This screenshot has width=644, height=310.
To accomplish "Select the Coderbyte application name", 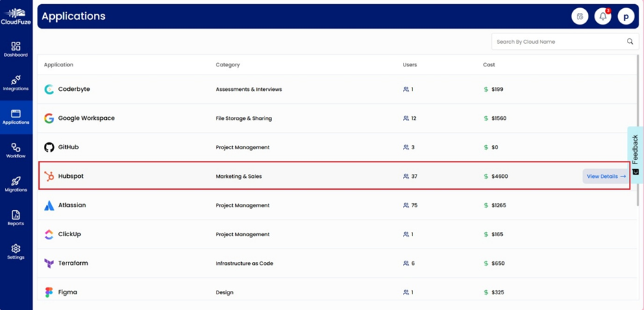I will pyautogui.click(x=74, y=89).
